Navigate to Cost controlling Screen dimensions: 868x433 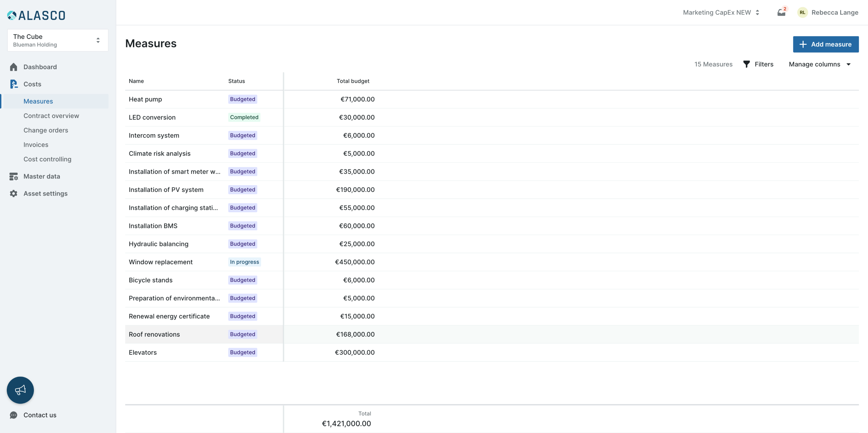(47, 159)
